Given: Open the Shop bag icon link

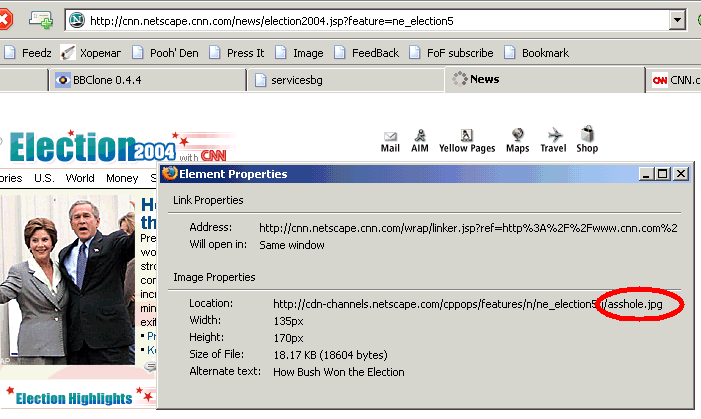Looking at the screenshot, I should pyautogui.click(x=587, y=140).
